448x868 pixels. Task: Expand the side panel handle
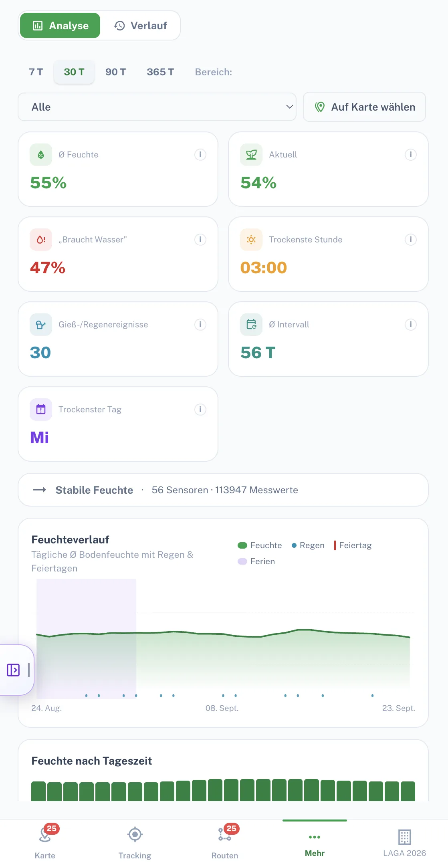point(16,670)
